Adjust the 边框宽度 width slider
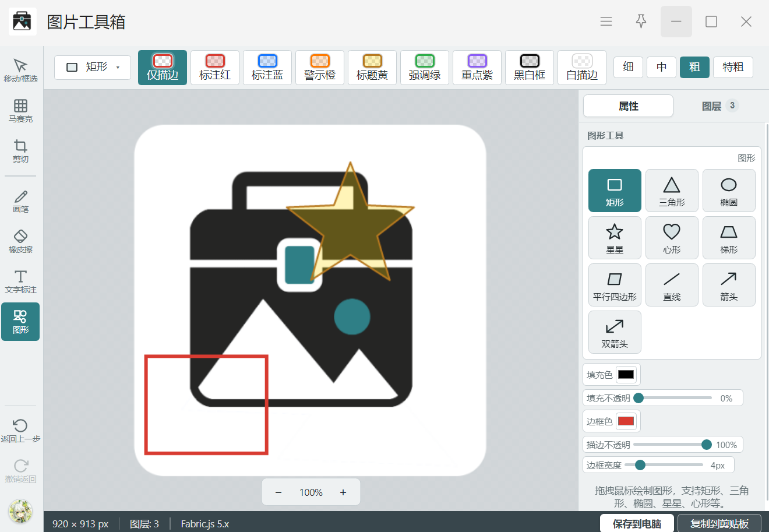 (664, 465)
